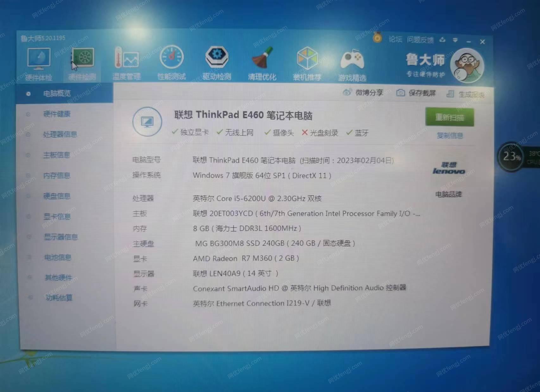540x392 pixels.
Task: Open 显卡信息 in the sidebar
Action: [57, 217]
